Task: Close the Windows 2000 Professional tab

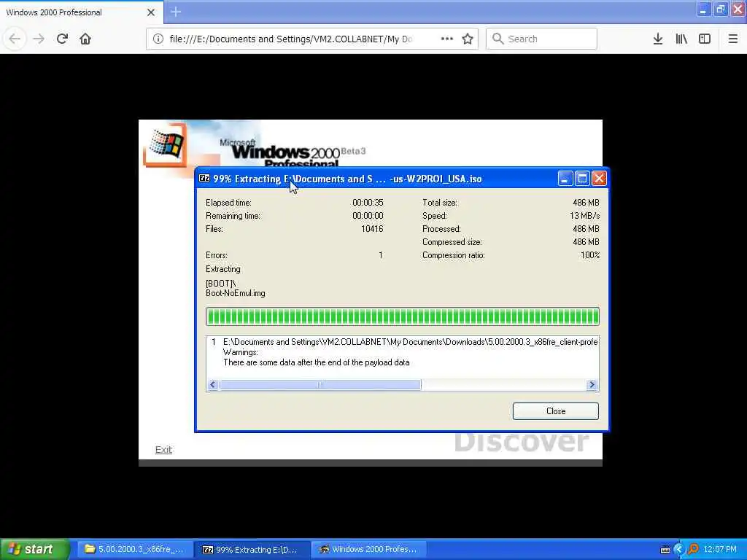Action: (x=151, y=12)
